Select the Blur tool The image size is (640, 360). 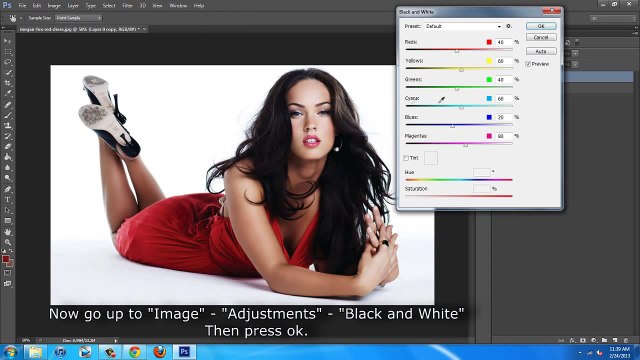click(8, 168)
